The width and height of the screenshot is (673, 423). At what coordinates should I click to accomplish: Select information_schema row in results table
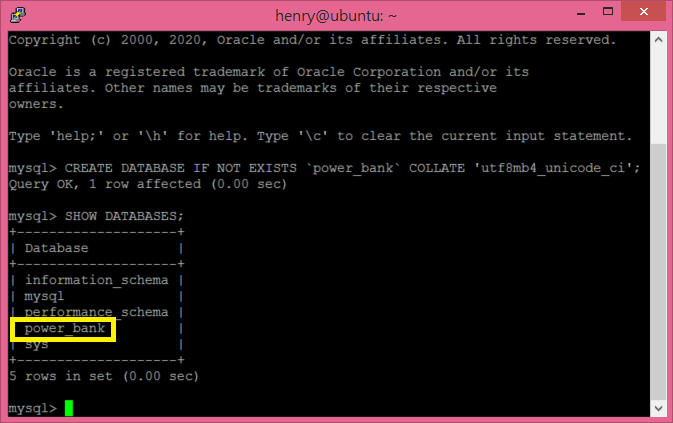(97, 280)
